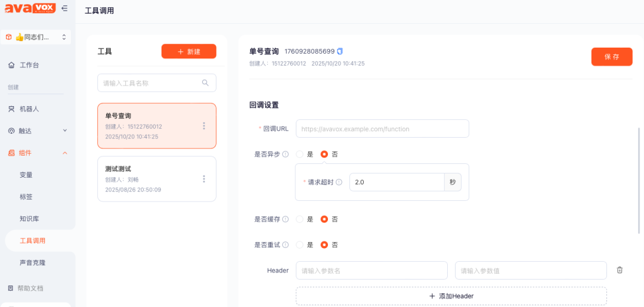Collapse the sidebar with the toggle icon

point(64,8)
